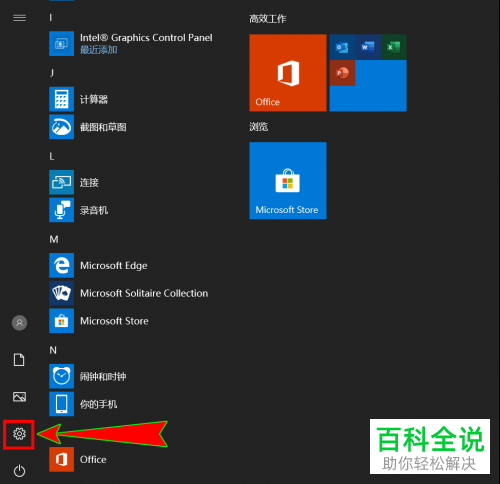Open the Documents sidebar icon
The width and height of the screenshot is (500, 484).
(x=19, y=360)
